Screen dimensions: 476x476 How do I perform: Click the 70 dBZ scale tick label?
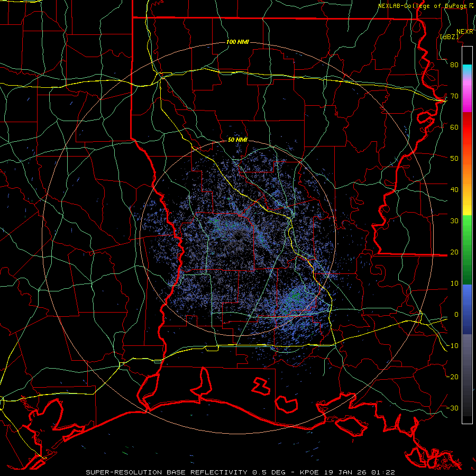(454, 96)
